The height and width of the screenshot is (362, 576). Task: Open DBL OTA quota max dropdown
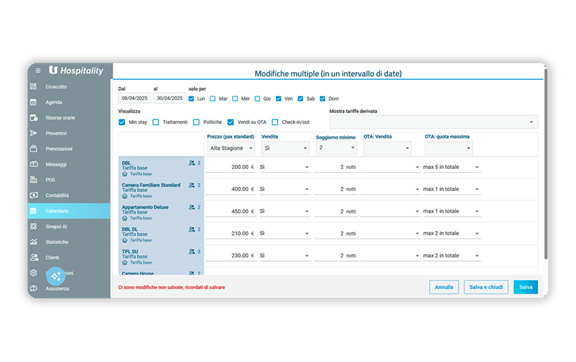pos(451,167)
